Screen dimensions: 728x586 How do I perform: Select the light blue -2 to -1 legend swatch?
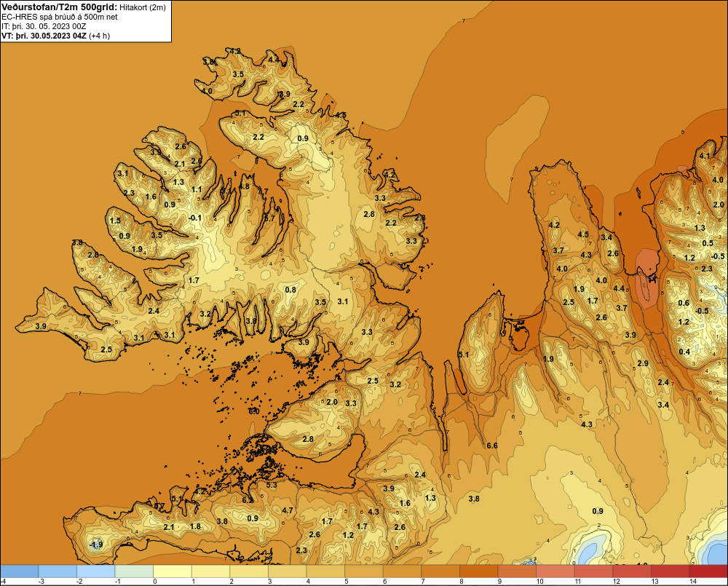(x=95, y=571)
